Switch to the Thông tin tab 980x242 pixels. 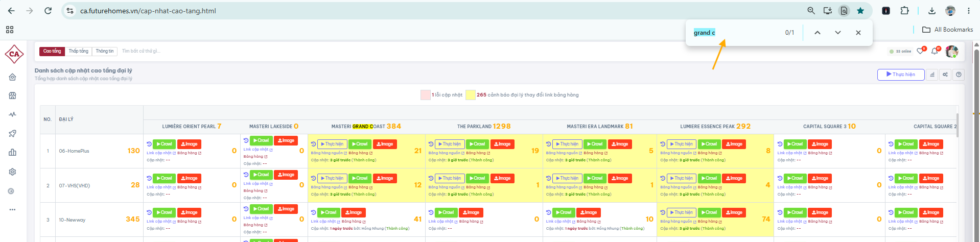(105, 51)
